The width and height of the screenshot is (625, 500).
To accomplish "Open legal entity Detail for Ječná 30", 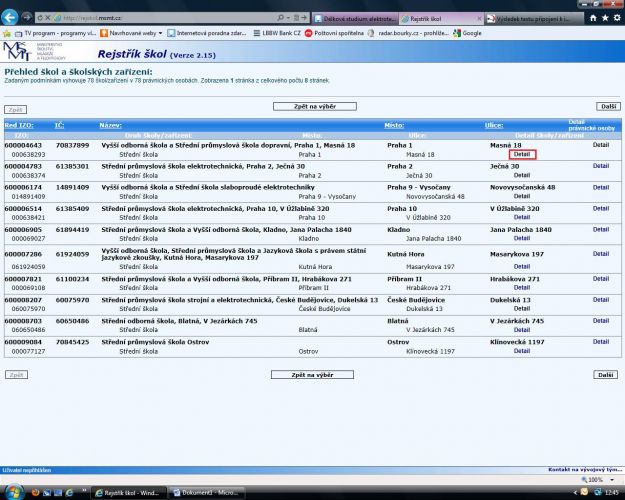I will (601, 166).
